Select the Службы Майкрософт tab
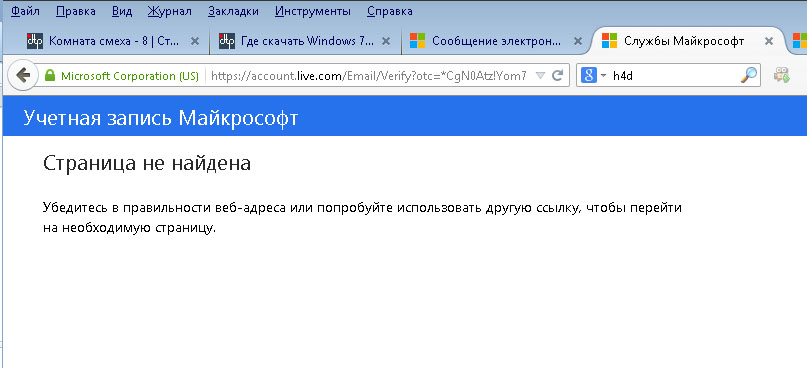 coord(683,41)
